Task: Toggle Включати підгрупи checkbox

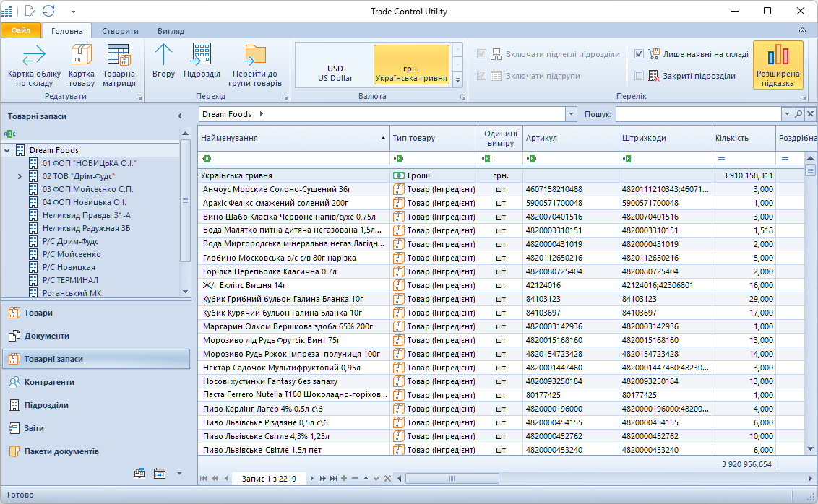Action: tap(481, 76)
